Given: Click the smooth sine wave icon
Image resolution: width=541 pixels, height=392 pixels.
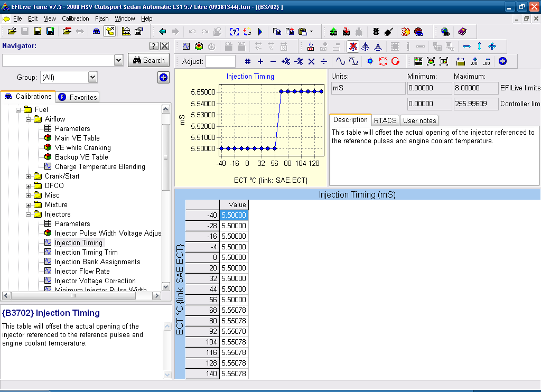Looking at the screenshot, I should click(341, 61).
